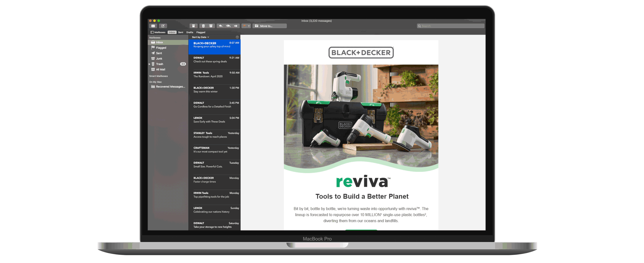Click the yellow minimize window button
The width and height of the screenshot is (644, 263).
point(155,21)
